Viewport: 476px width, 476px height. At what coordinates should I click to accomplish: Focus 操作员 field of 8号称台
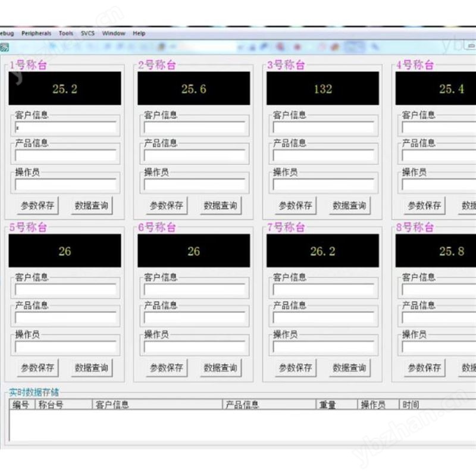pos(439,347)
